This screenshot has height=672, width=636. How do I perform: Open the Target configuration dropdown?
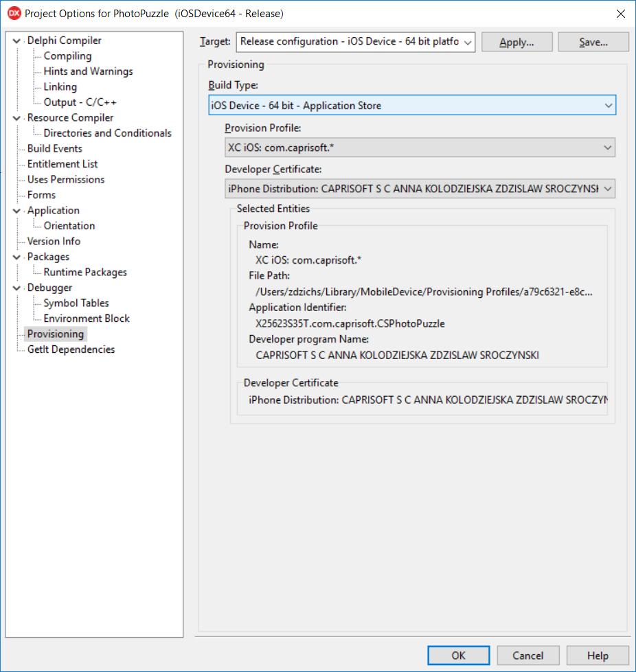356,42
